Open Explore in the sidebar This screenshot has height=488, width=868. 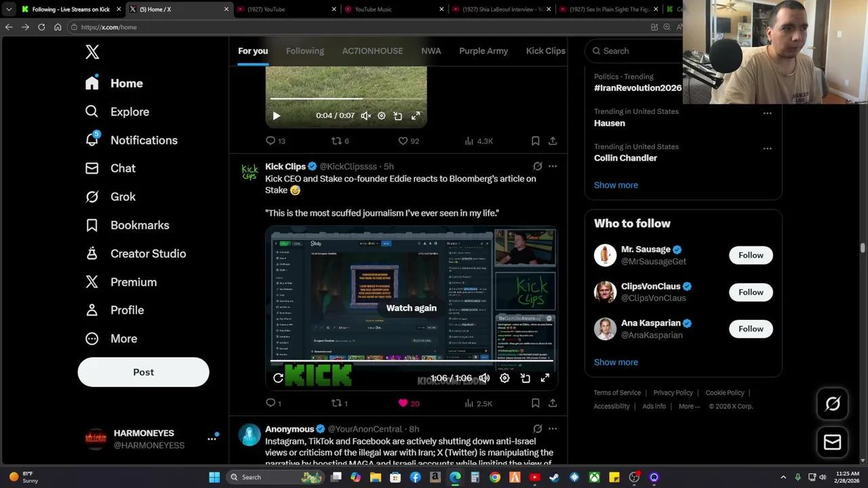117,112
